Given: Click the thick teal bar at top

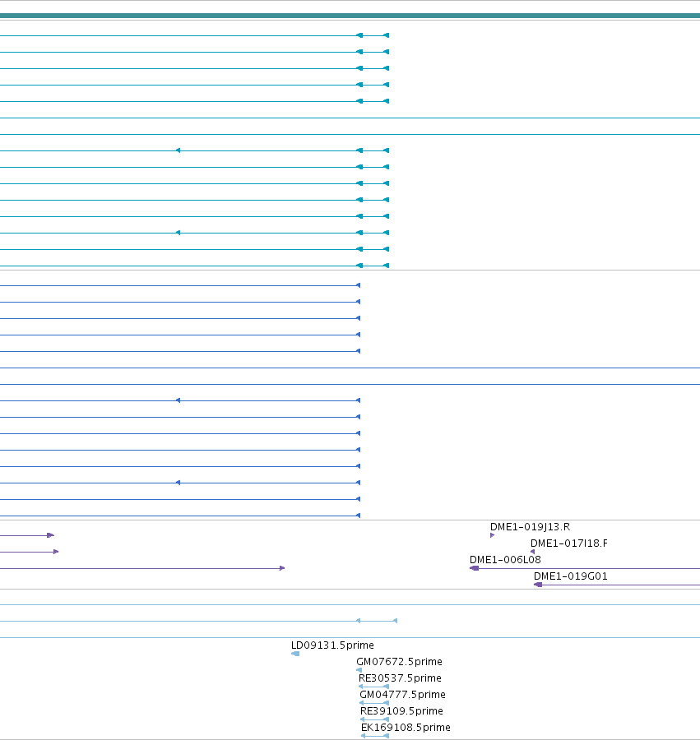Looking at the screenshot, I should point(350,16).
